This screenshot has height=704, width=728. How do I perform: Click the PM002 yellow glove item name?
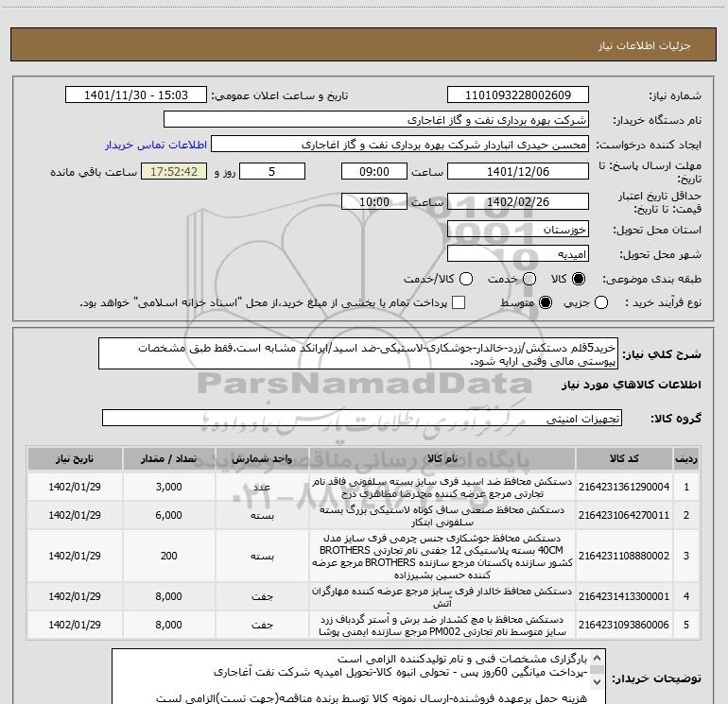(442, 626)
